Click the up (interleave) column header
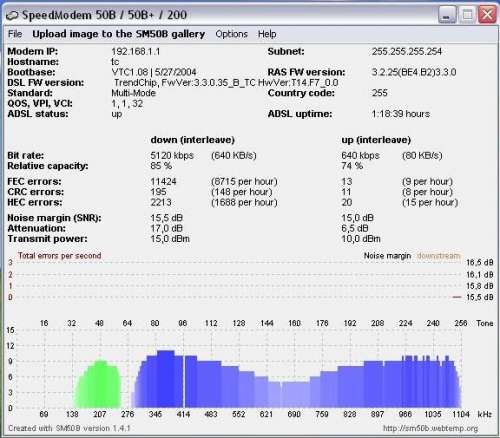 (x=376, y=140)
